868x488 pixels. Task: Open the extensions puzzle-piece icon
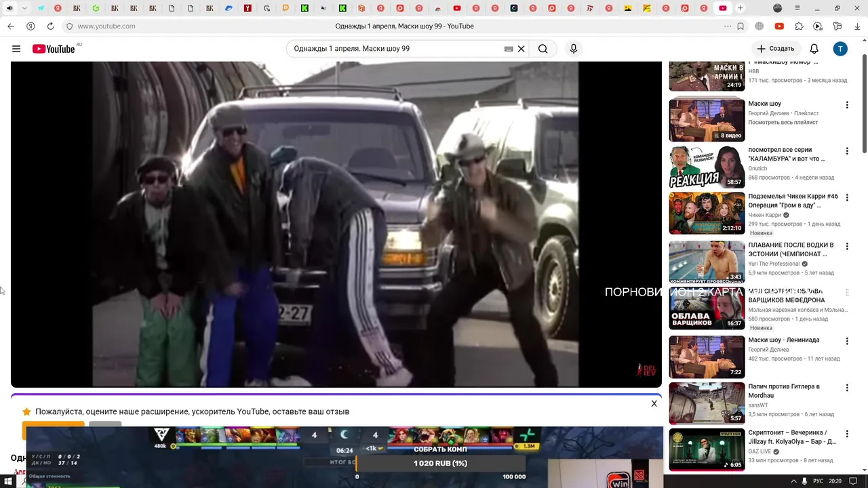coord(799,26)
